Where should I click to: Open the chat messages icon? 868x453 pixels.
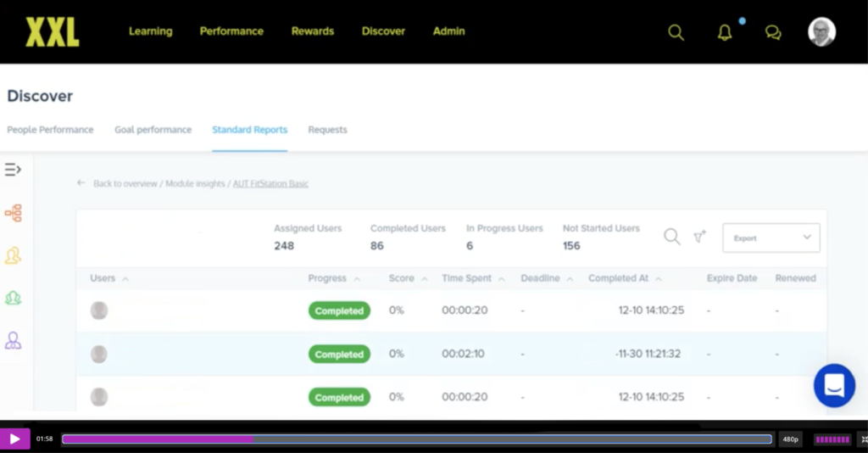pos(773,32)
